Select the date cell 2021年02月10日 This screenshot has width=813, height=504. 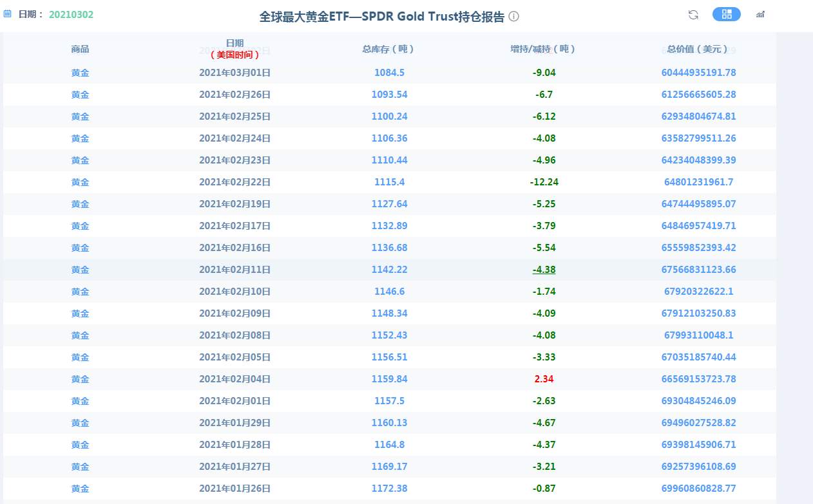pos(235,292)
